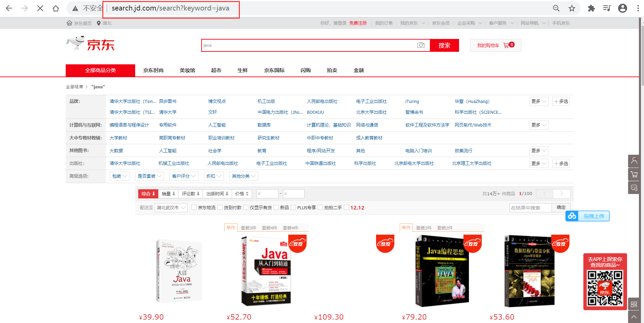Switch to the 京东国际 navigation tab

pos(274,70)
